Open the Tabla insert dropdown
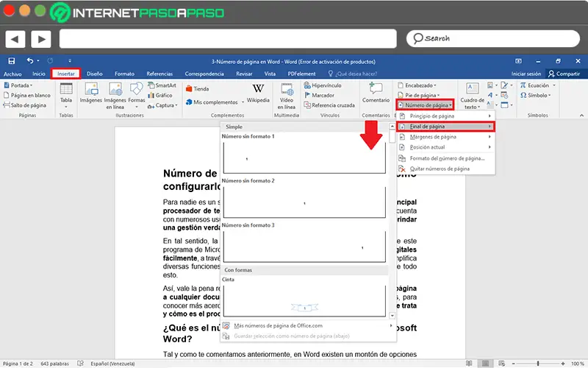588x368 pixels. 66,96
